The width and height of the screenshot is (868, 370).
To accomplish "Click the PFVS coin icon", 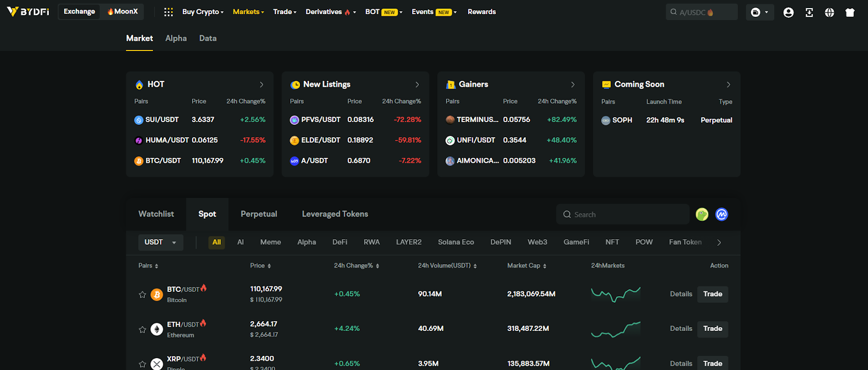I will [x=295, y=120].
